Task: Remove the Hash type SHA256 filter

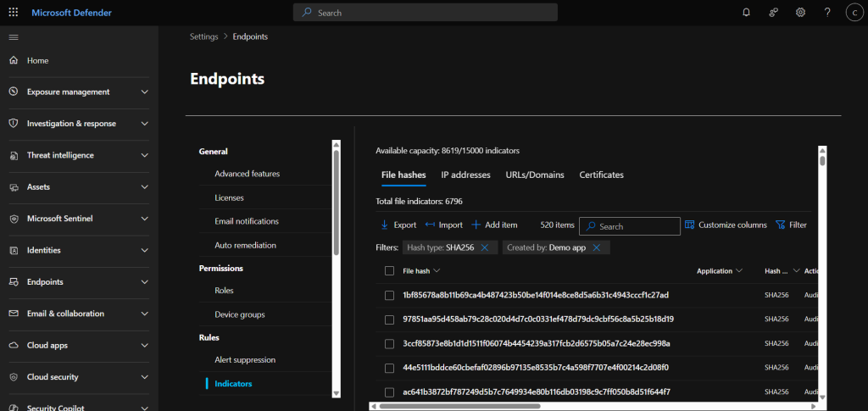Action: point(484,247)
